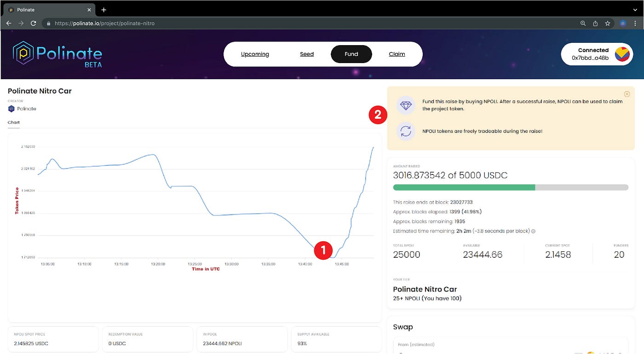Viewport: 644px width, 360px height.
Task: Click the Polinate creator logo icon
Action: tap(11, 109)
